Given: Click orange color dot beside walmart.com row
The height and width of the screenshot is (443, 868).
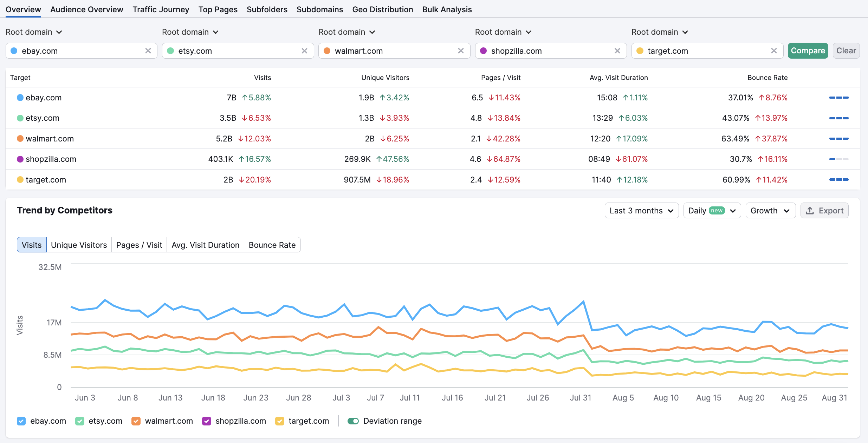Looking at the screenshot, I should tap(20, 139).
